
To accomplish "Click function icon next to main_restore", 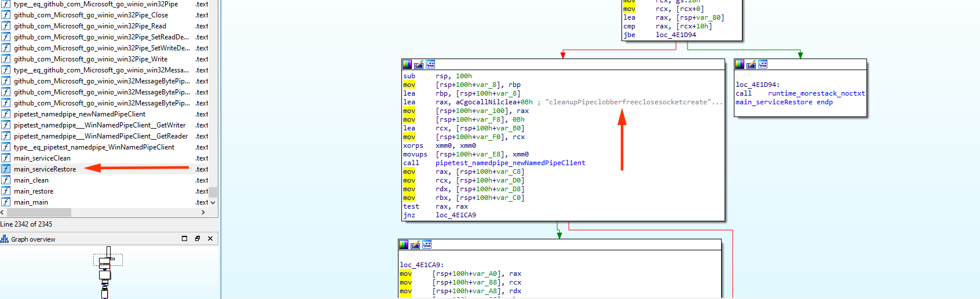I will tap(6, 191).
